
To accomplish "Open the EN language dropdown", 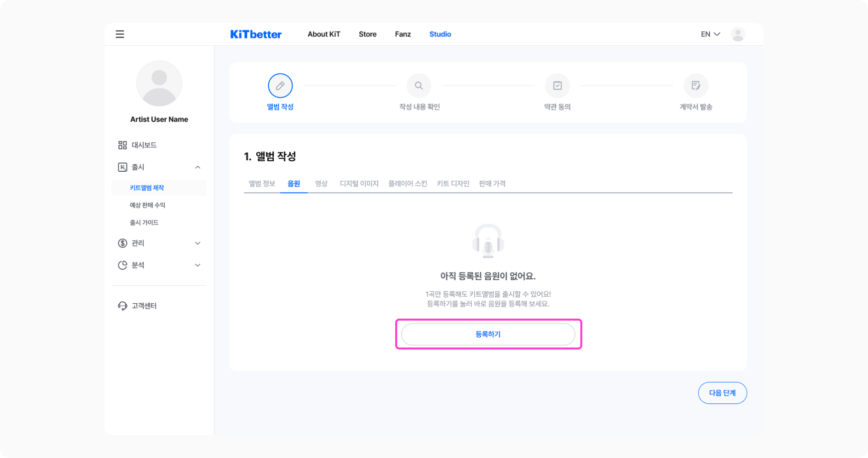I will [x=710, y=34].
